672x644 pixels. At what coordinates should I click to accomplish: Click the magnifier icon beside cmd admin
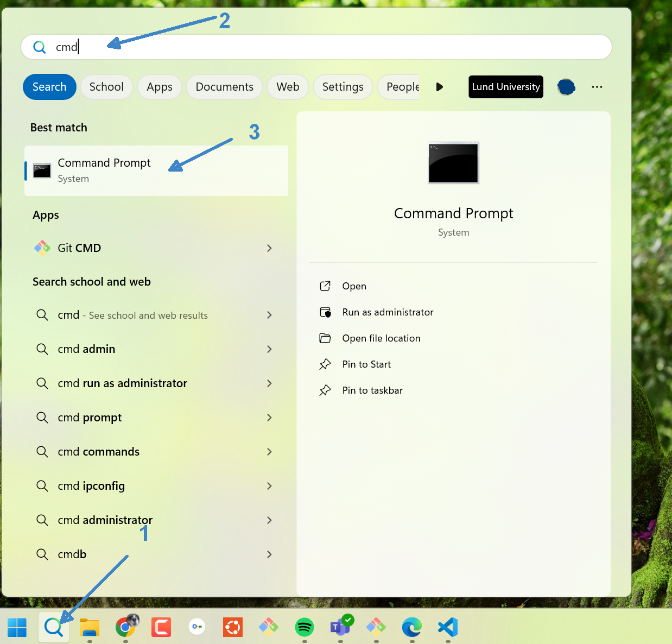coord(42,349)
